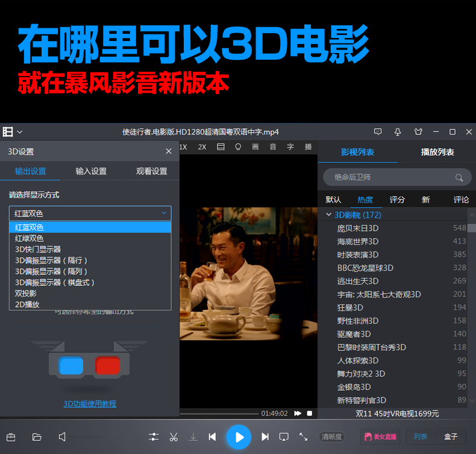Screen dimensions: 476x454
Task: Click the small fast-forward button beside 01:49:02
Action: 298,414
